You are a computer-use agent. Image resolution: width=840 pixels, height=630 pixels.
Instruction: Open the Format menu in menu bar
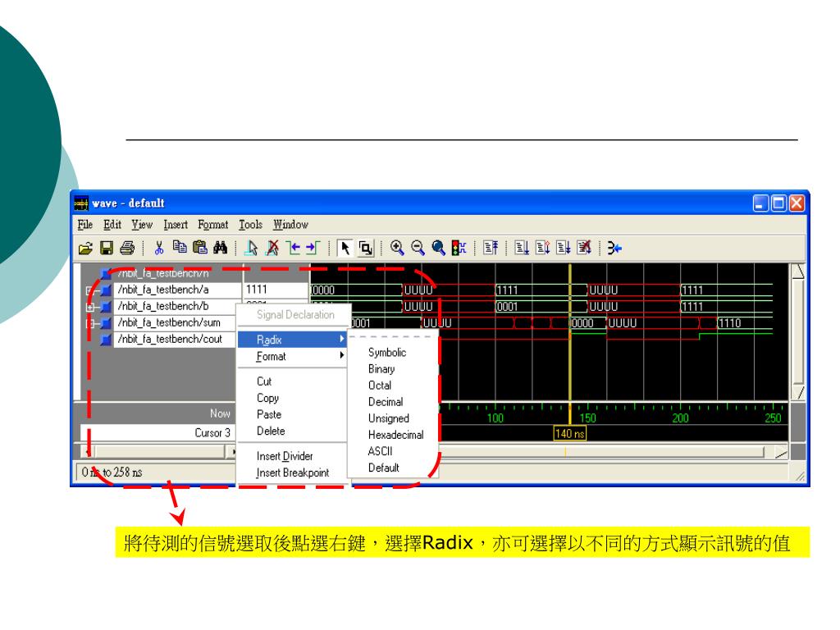[212, 225]
